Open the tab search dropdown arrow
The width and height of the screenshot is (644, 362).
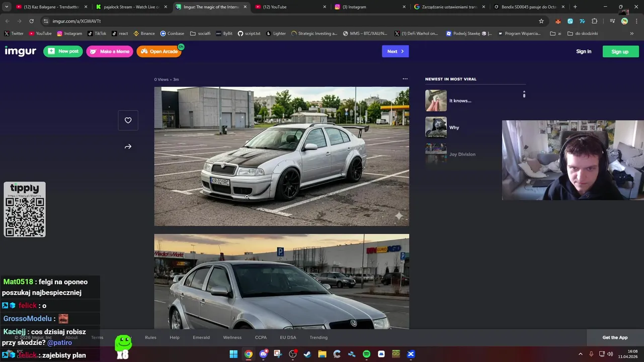coord(7,7)
